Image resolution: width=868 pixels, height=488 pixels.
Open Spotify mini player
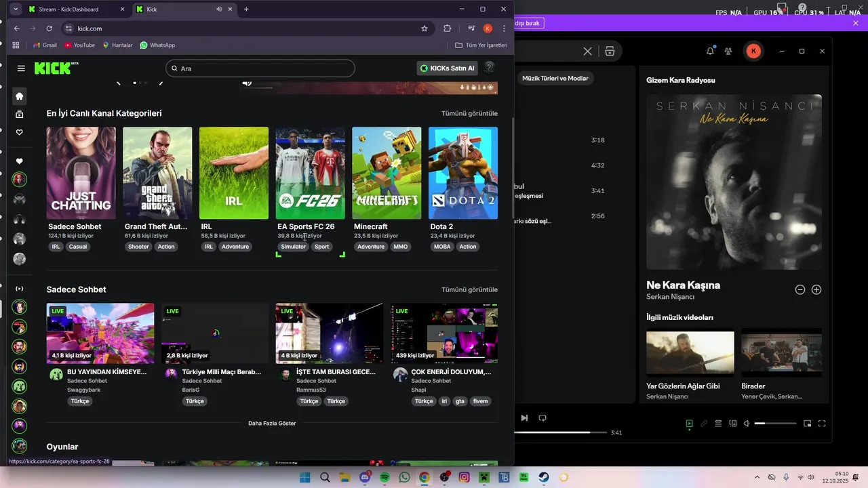[x=807, y=424]
